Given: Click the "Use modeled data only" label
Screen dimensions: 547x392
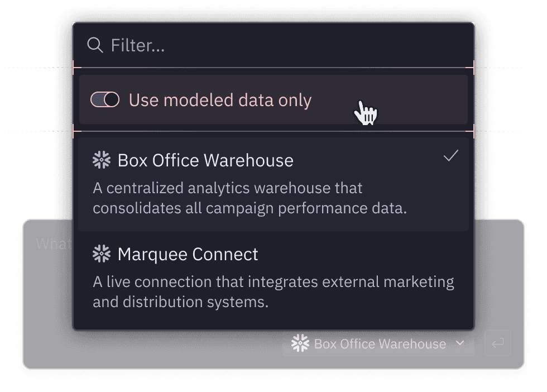Looking at the screenshot, I should pyautogui.click(x=220, y=101).
